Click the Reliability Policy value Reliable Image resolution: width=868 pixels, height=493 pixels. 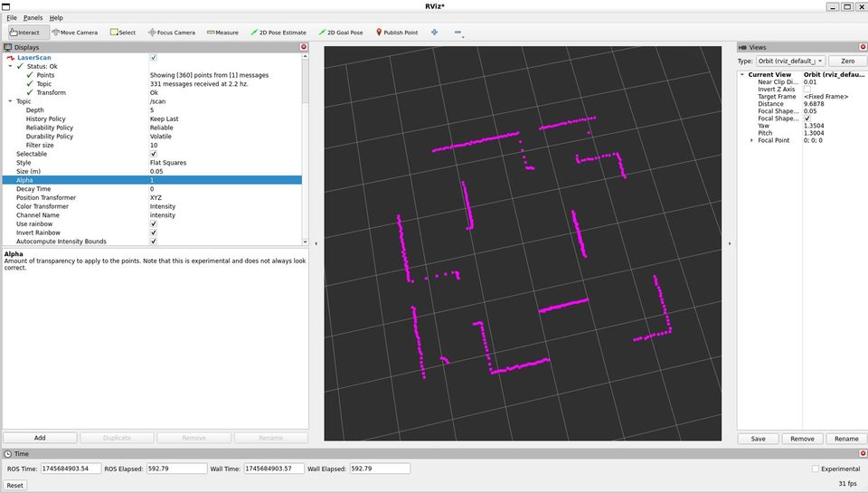[x=162, y=128]
